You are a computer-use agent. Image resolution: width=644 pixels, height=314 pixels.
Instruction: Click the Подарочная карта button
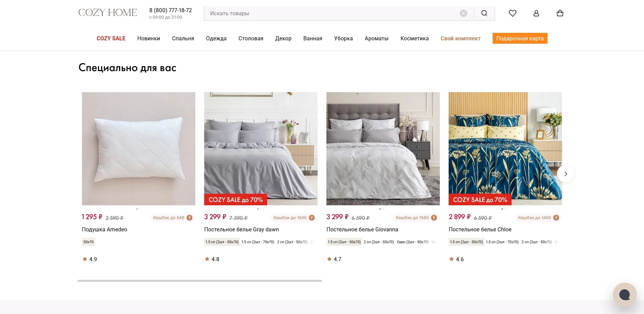coord(520,38)
